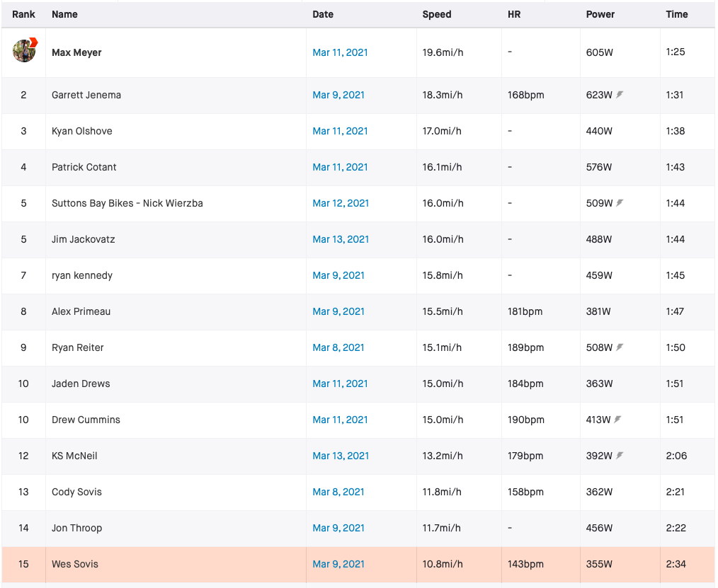Click the HR column header
Image resolution: width=718 pixels, height=588 pixels.
[513, 14]
